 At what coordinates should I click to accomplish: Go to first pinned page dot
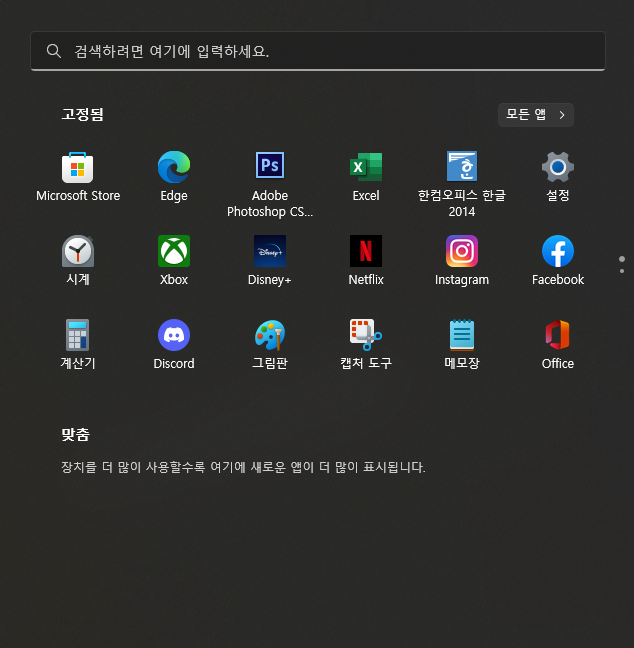[622, 259]
